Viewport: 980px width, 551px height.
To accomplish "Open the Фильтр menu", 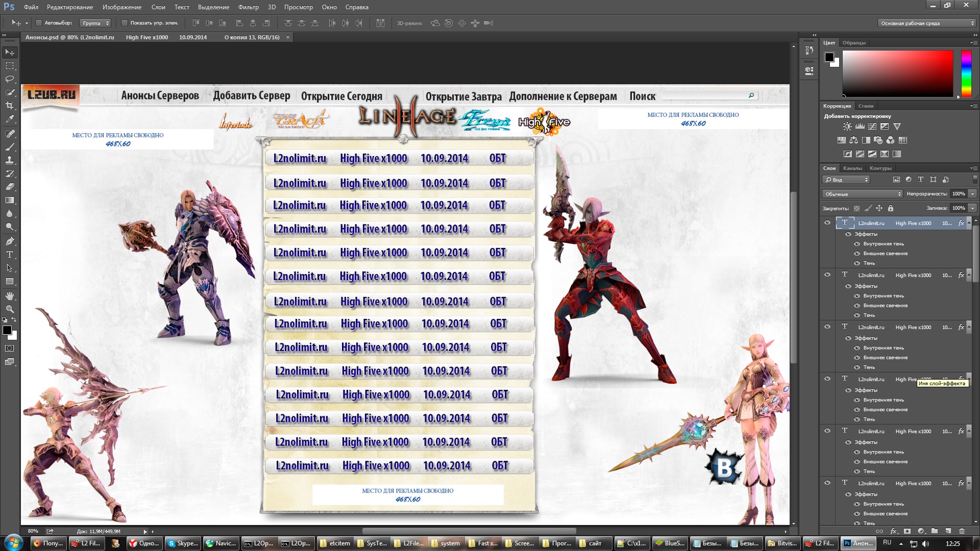I will [248, 7].
